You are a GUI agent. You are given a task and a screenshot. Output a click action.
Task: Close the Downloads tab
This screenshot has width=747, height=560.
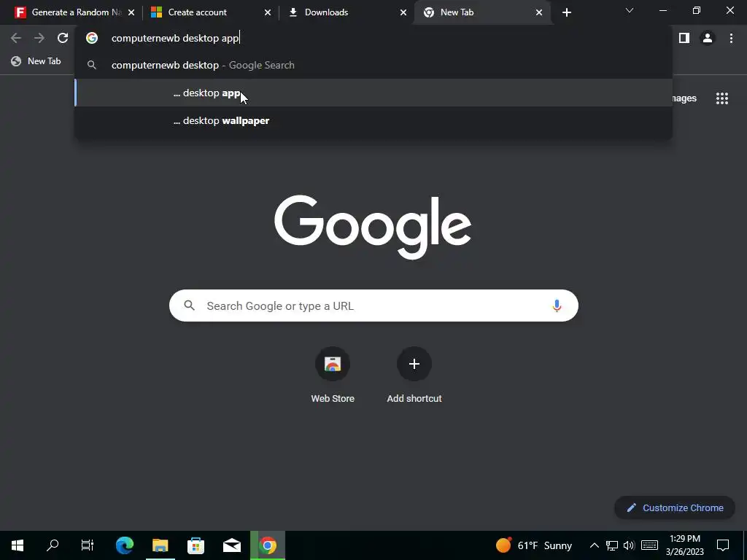pyautogui.click(x=403, y=12)
